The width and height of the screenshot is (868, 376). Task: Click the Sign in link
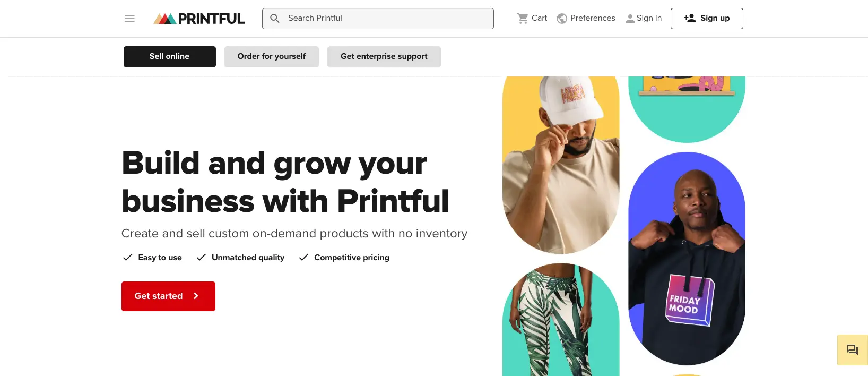click(x=648, y=18)
